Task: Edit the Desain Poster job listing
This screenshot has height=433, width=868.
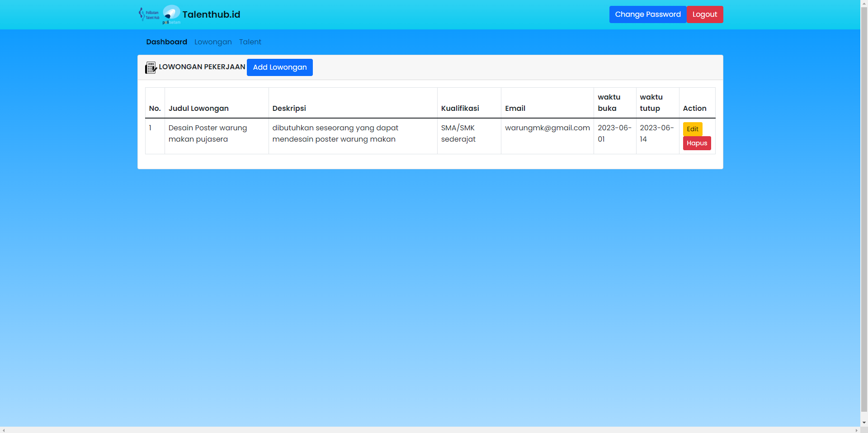Action: 692,129
